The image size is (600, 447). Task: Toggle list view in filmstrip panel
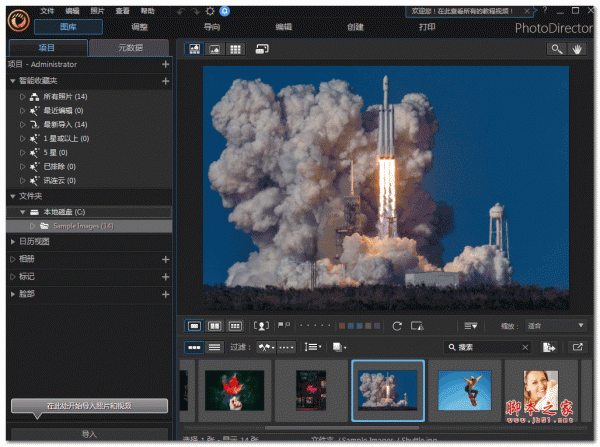[214, 347]
